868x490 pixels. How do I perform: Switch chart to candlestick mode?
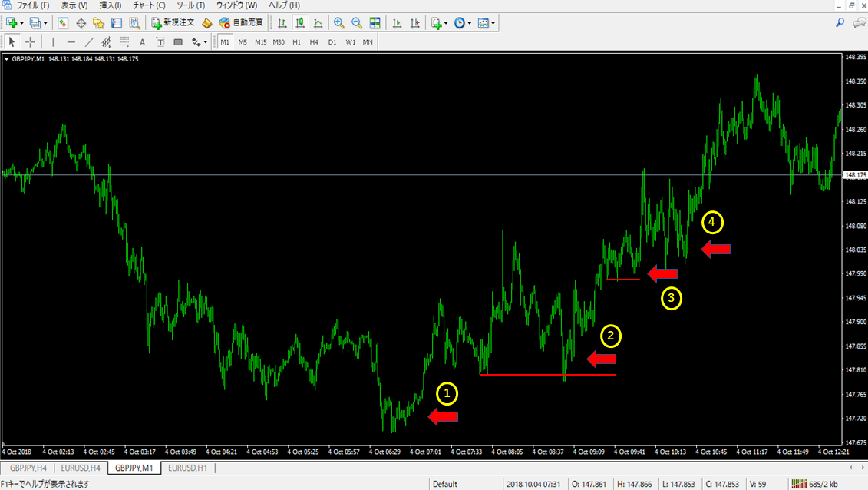coord(300,23)
